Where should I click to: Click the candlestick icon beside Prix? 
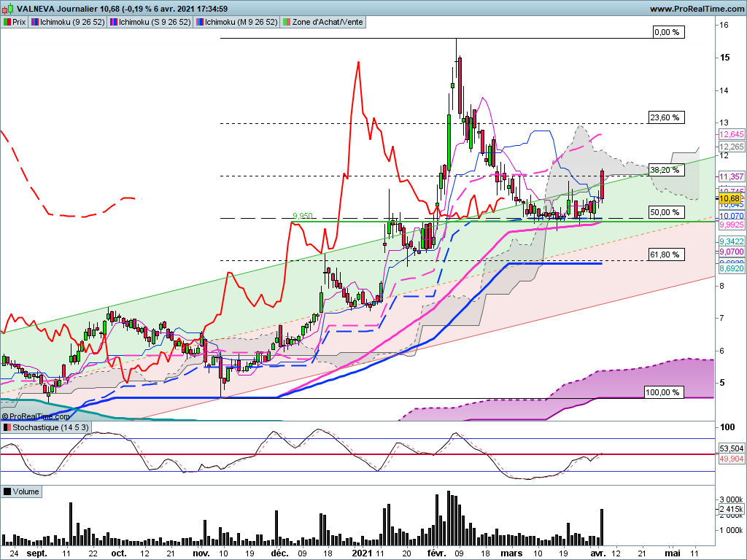tap(7, 22)
